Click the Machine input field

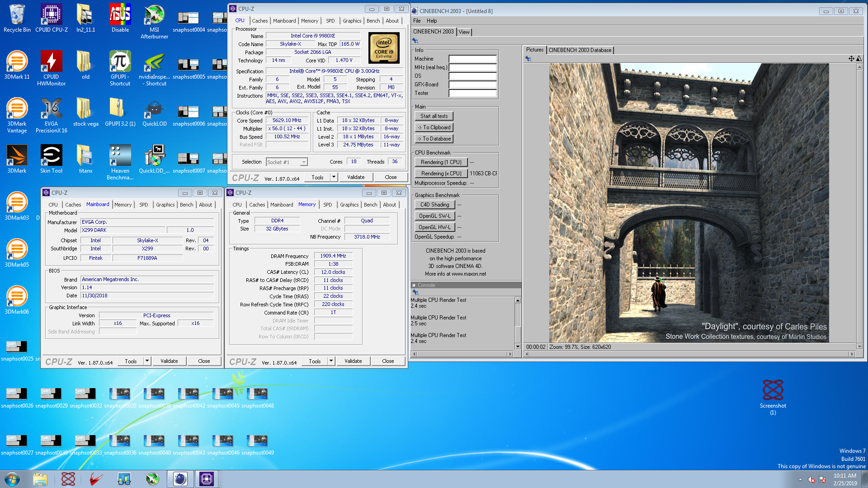(x=472, y=59)
